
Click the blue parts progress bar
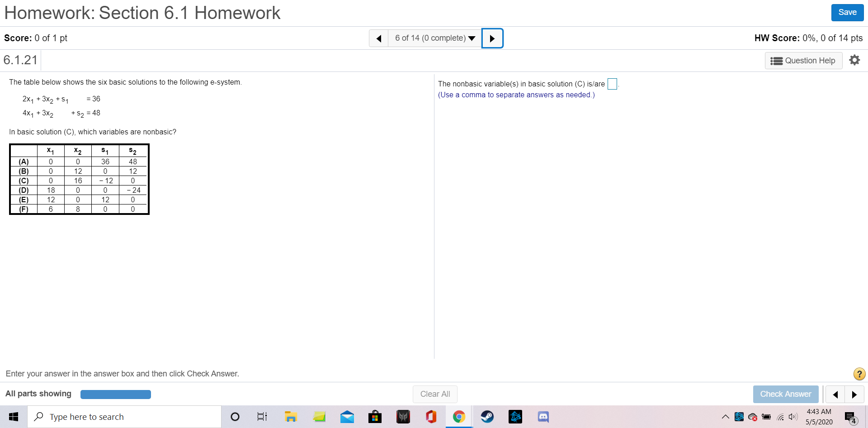pos(116,395)
